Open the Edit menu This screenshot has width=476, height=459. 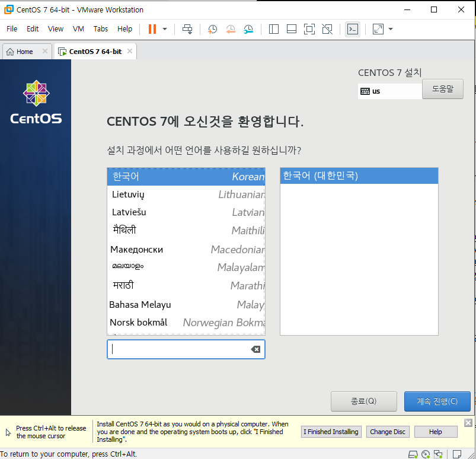33,29
